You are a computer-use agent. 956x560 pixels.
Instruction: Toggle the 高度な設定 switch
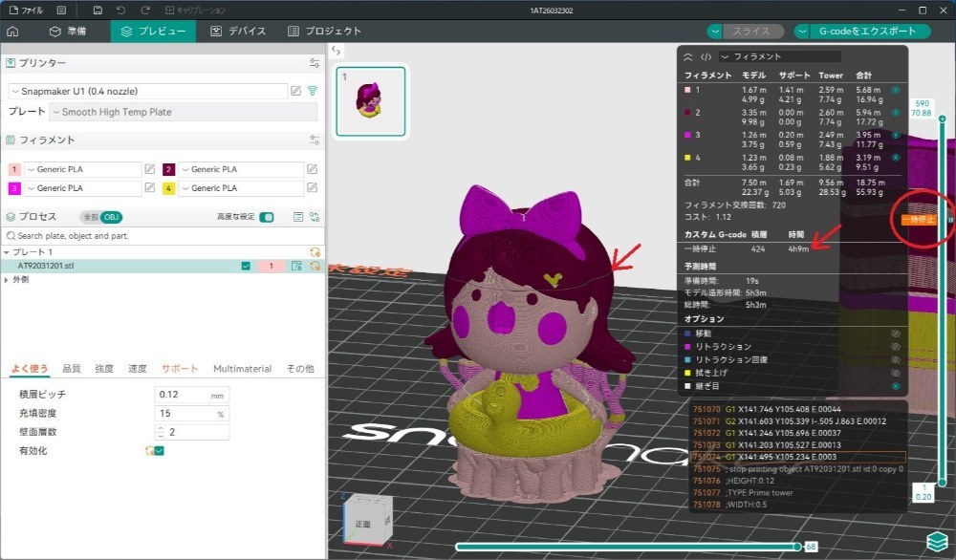[267, 217]
